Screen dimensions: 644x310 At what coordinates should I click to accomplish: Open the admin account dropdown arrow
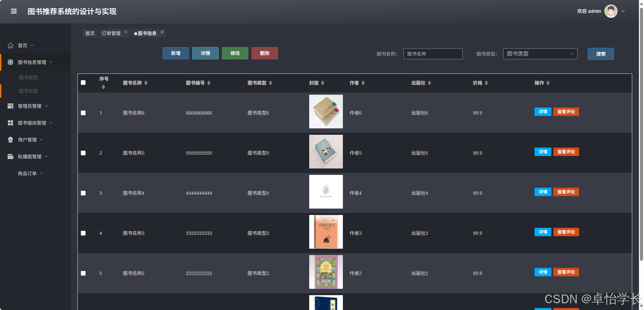(x=623, y=11)
